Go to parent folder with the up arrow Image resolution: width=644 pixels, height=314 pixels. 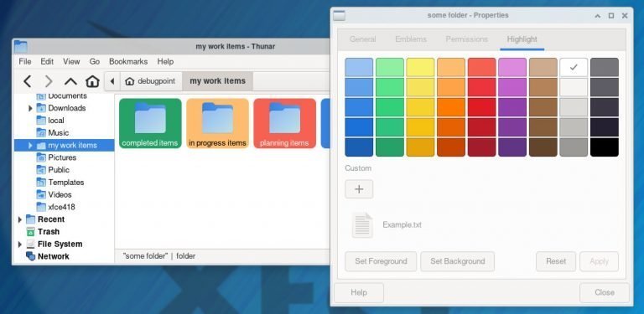click(x=70, y=81)
